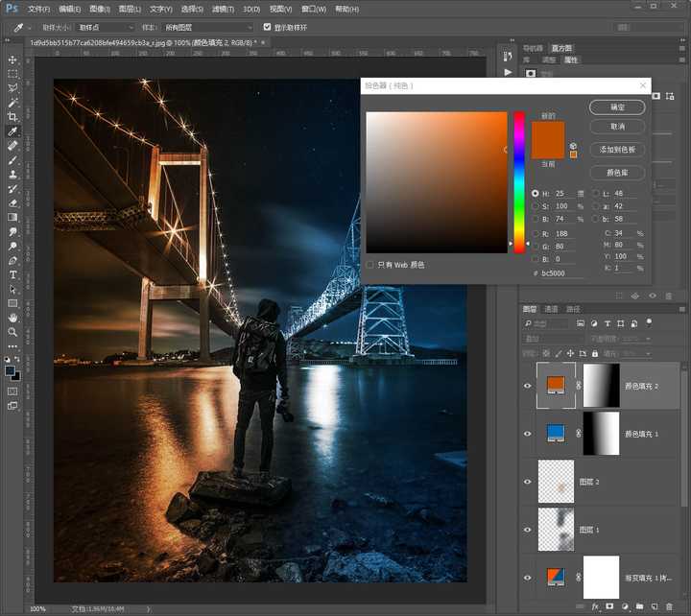The image size is (691, 616).
Task: Select the Eyedropper tool in the toolbox
Action: click(x=12, y=131)
